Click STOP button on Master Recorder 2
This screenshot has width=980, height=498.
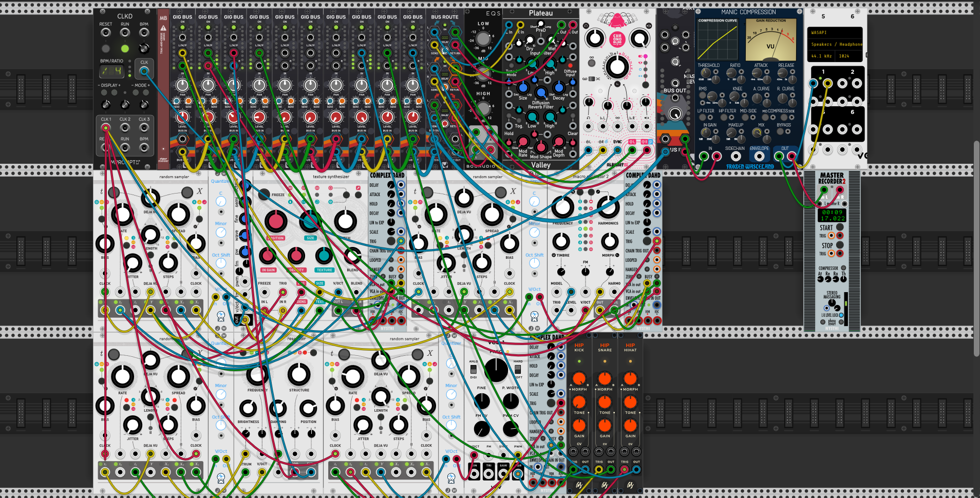tap(840, 245)
